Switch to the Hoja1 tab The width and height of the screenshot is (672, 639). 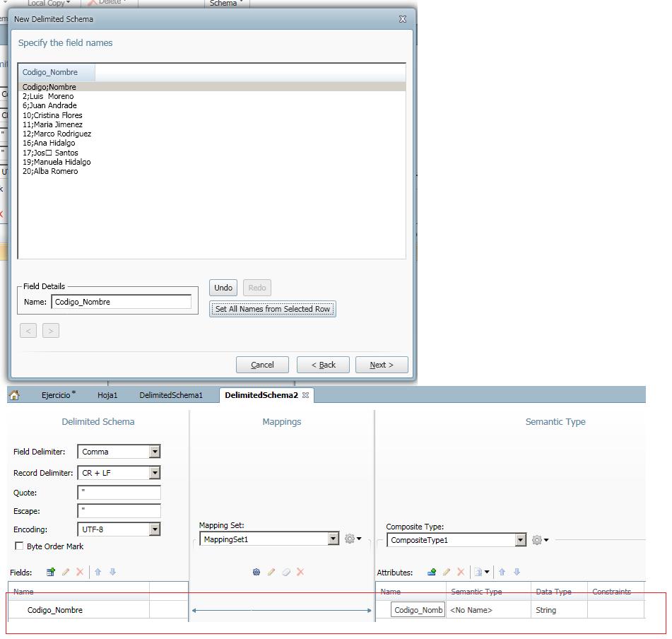point(107,395)
